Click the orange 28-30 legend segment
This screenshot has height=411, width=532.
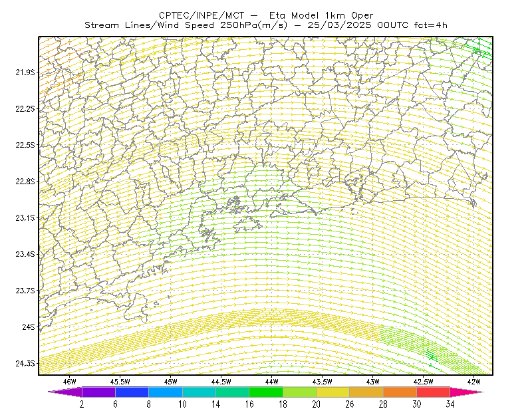coord(400,392)
